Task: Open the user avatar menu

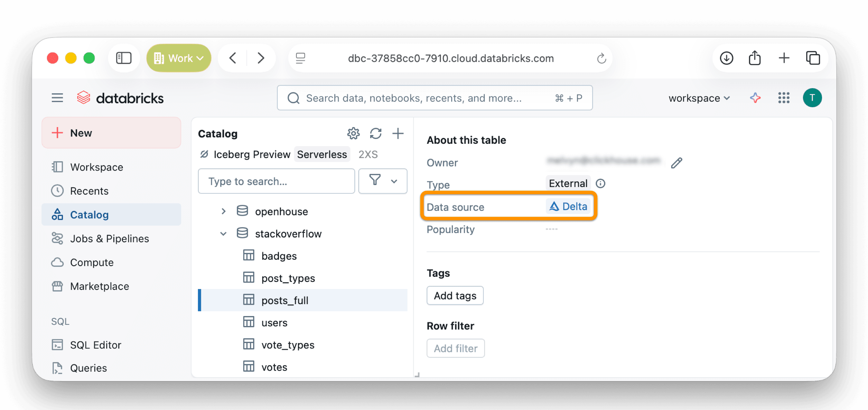Action: (x=812, y=98)
